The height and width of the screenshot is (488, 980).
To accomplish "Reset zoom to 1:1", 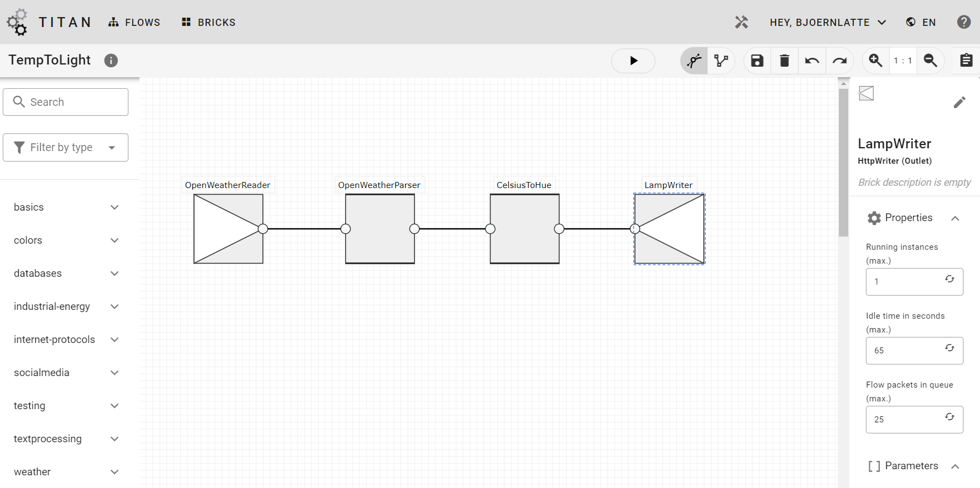I will coord(903,61).
